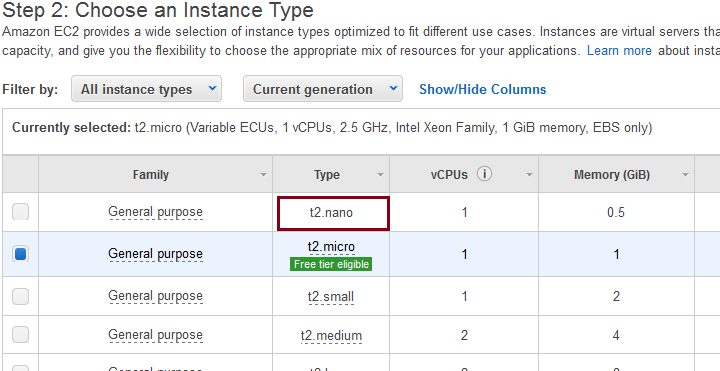Open the Learn more link
This screenshot has width=720, height=371.
(619, 50)
